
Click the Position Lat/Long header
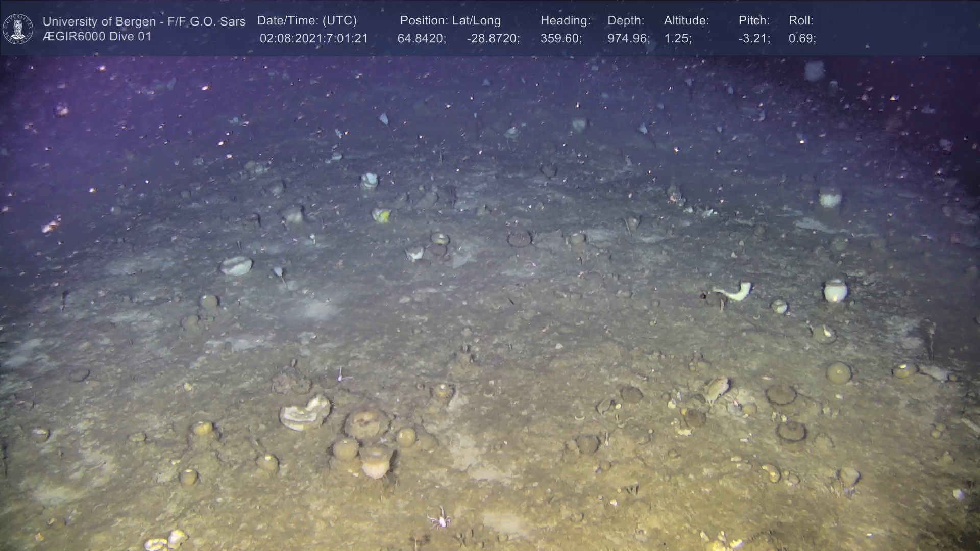(450, 20)
